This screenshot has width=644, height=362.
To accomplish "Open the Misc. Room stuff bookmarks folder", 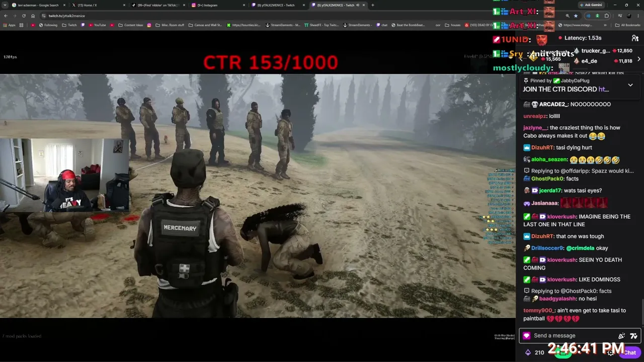I will click(169, 25).
